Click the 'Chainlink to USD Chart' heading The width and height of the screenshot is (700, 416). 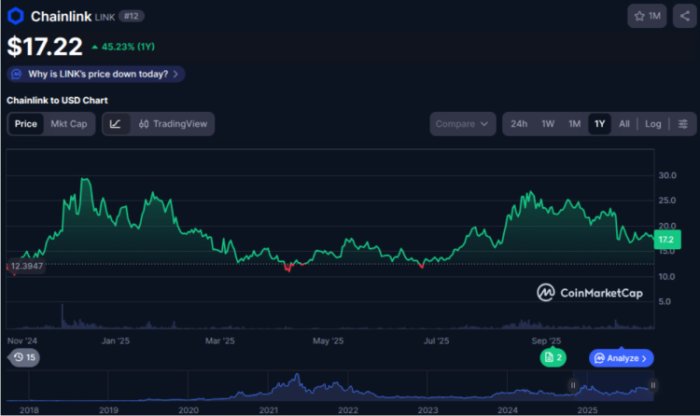coord(57,100)
